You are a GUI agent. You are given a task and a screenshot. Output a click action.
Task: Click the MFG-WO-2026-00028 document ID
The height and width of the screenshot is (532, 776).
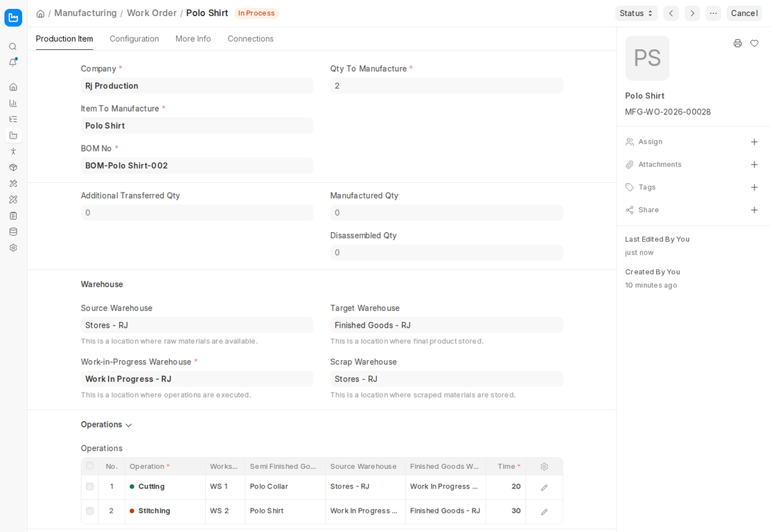pyautogui.click(x=668, y=112)
